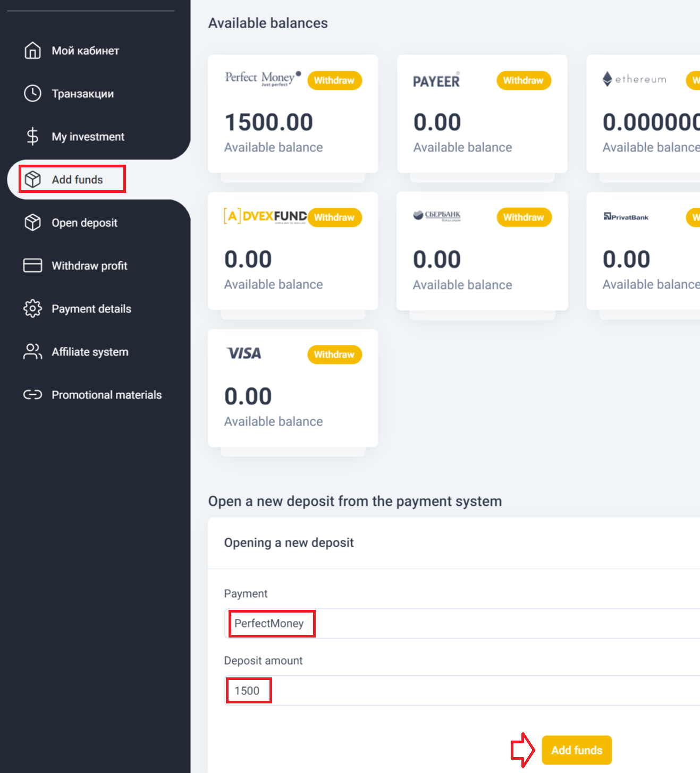Click the home icon beside Мой кабинет
The width and height of the screenshot is (700, 773).
coord(32,50)
